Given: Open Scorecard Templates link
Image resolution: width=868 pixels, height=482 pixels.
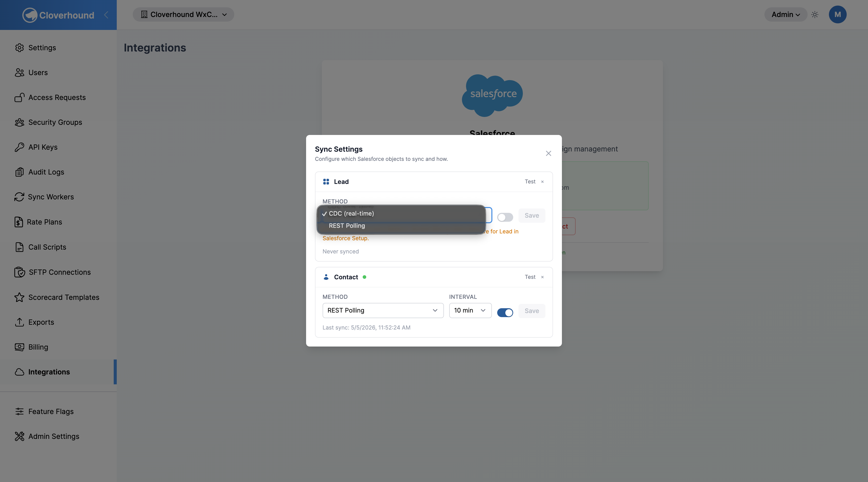Looking at the screenshot, I should [x=64, y=297].
